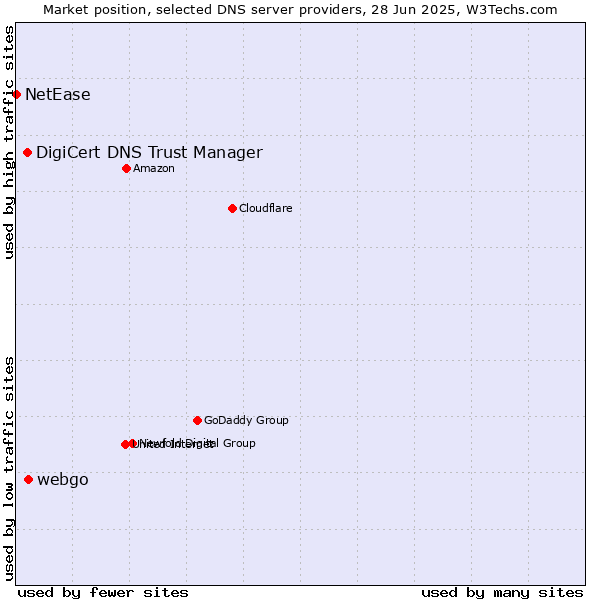Click the 'used by high traffic sites' axis label

[9, 143]
